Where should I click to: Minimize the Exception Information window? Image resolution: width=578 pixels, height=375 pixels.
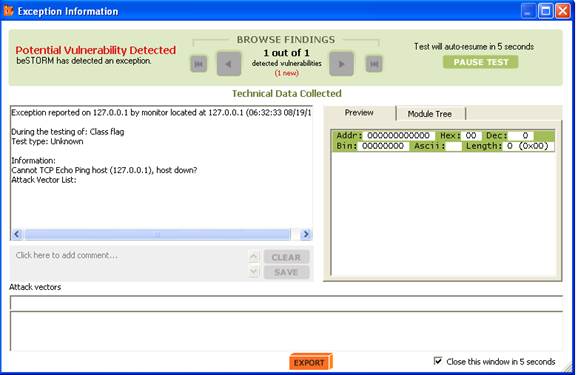(x=528, y=11)
